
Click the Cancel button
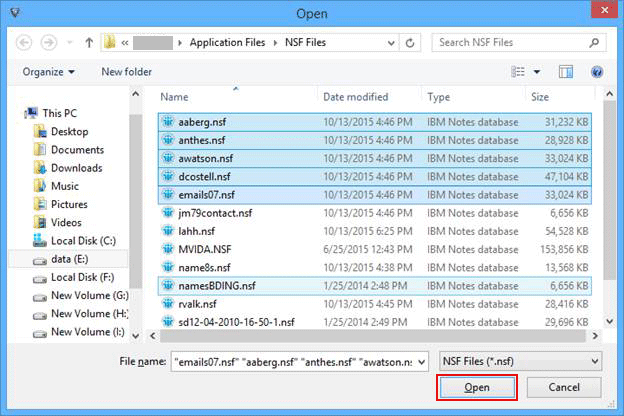point(563,387)
